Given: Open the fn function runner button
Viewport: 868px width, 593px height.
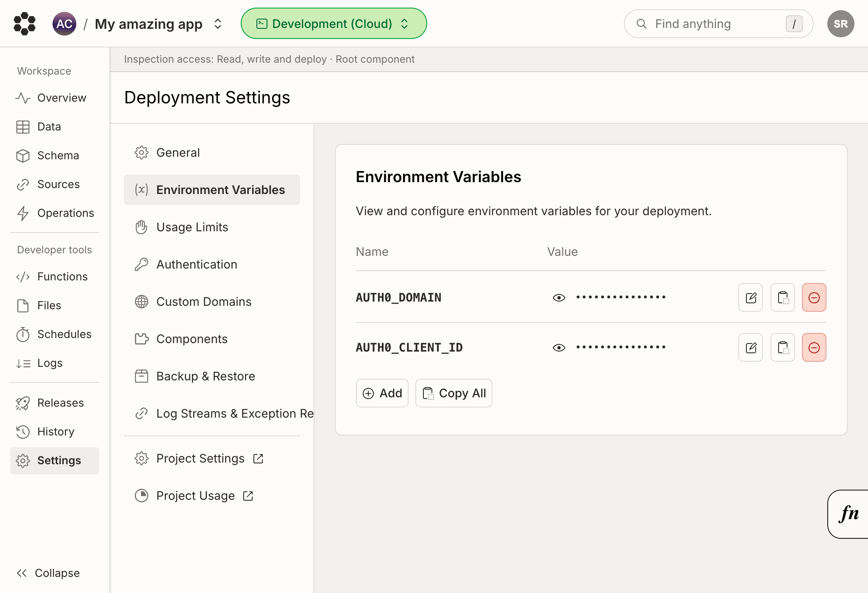Looking at the screenshot, I should (x=848, y=514).
